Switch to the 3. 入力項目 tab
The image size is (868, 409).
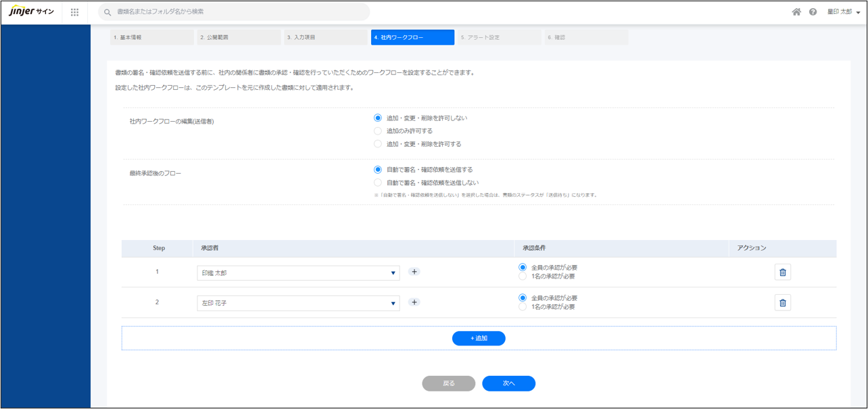pos(325,38)
